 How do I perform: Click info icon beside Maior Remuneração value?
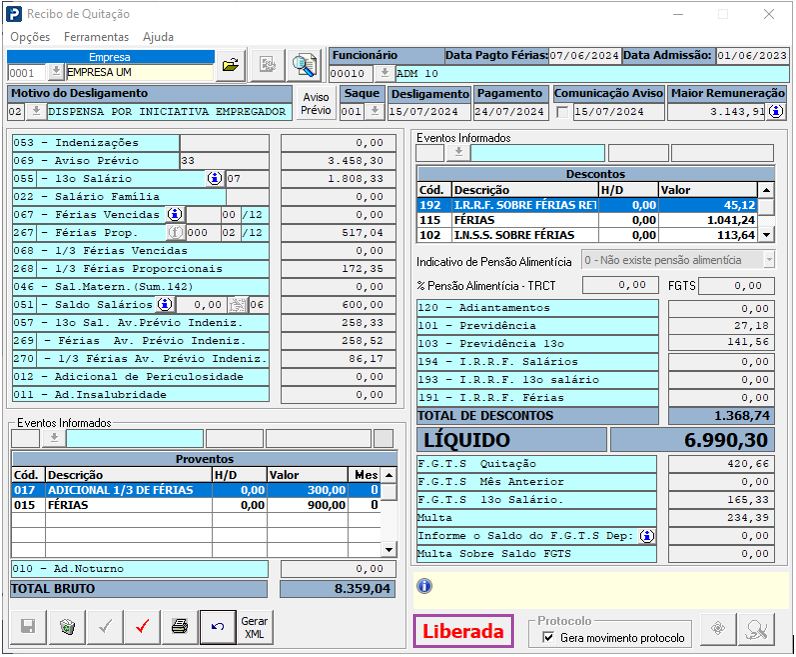point(775,112)
